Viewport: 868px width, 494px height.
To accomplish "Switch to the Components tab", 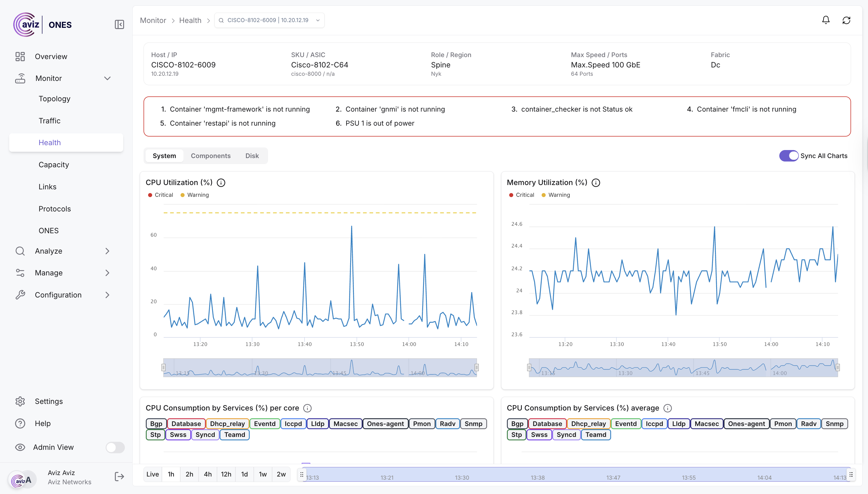I will click(210, 156).
